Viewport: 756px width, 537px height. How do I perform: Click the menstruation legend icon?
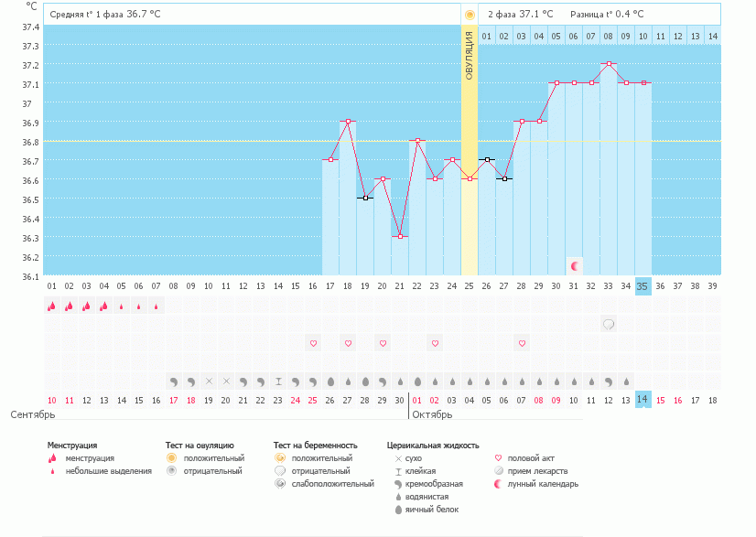pos(52,458)
